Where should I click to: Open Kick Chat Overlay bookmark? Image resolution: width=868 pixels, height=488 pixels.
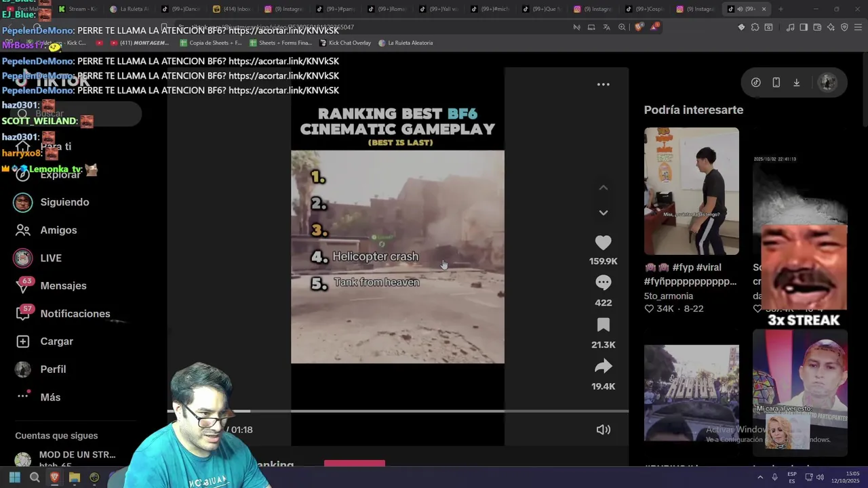344,43
